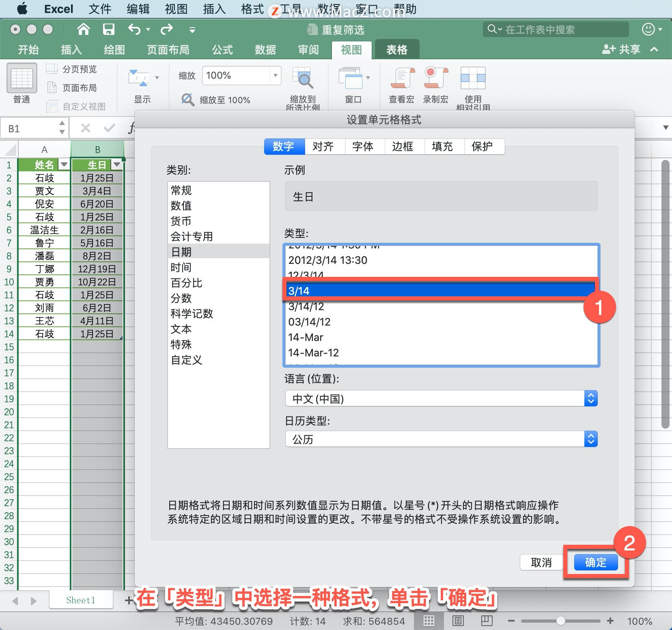Switch to the 填充 dialog tab
Viewport: 672px width, 630px height.
pyautogui.click(x=444, y=147)
